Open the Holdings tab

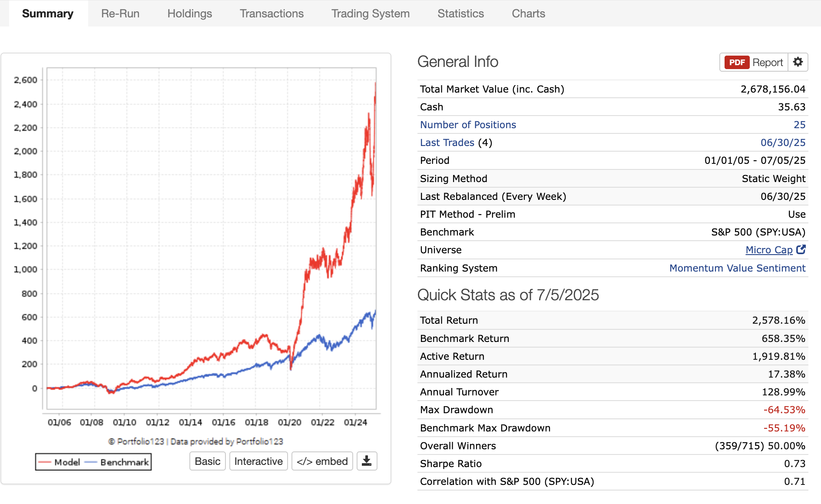[190, 13]
